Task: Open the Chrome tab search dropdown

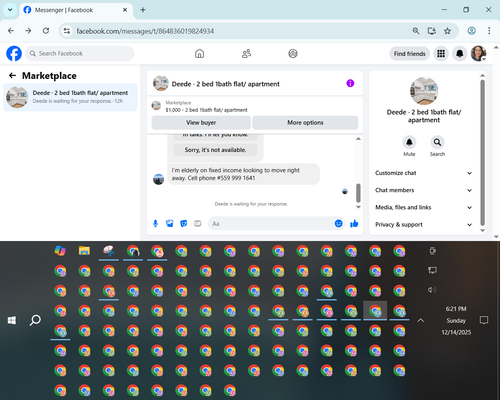Action: tap(10, 10)
